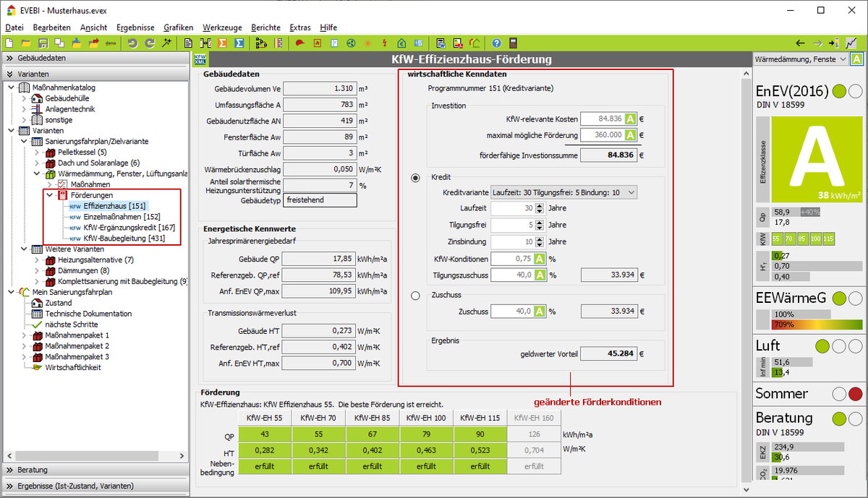Toggle the white EnEV(2016) indicator circle
Viewport: 868px width, 498px height.
(855, 91)
